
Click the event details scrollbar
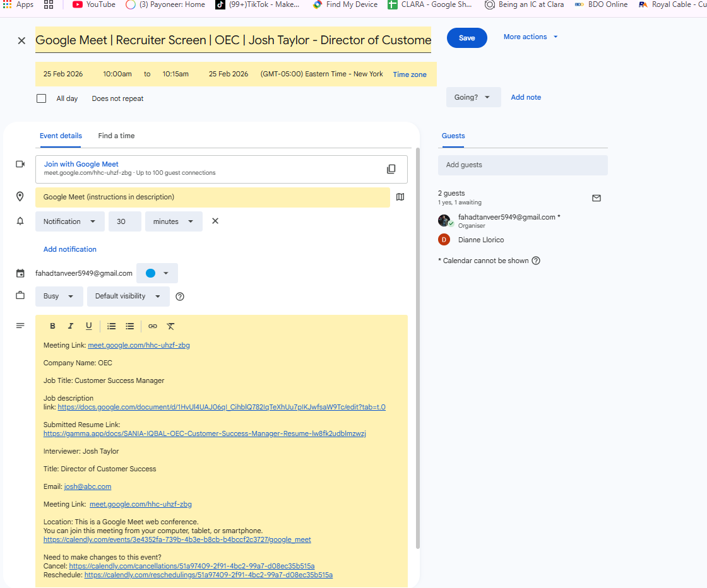pyautogui.click(x=418, y=348)
